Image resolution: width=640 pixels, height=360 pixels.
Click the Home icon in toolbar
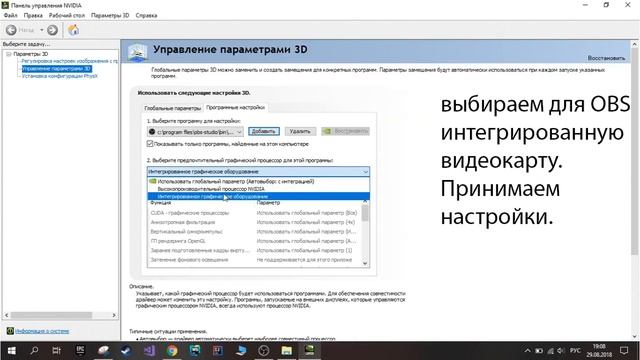tap(73, 30)
